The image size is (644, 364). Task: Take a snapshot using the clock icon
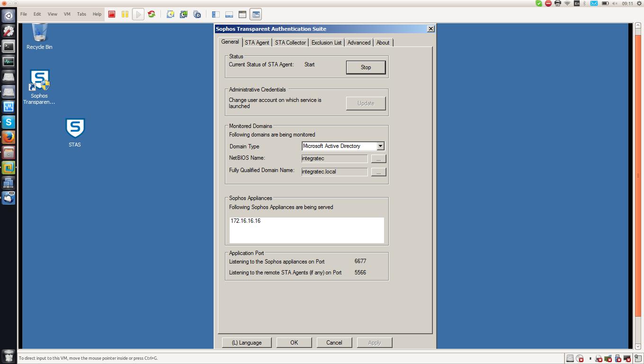pos(170,14)
